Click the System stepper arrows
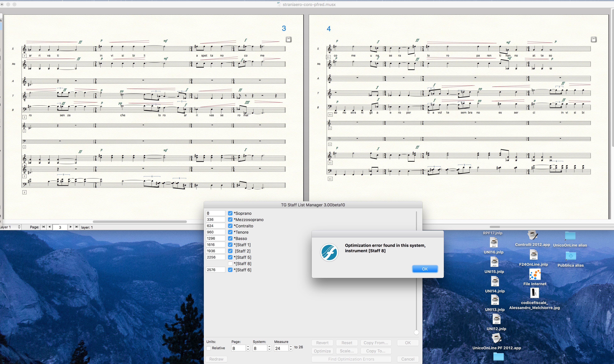 [x=269, y=348]
